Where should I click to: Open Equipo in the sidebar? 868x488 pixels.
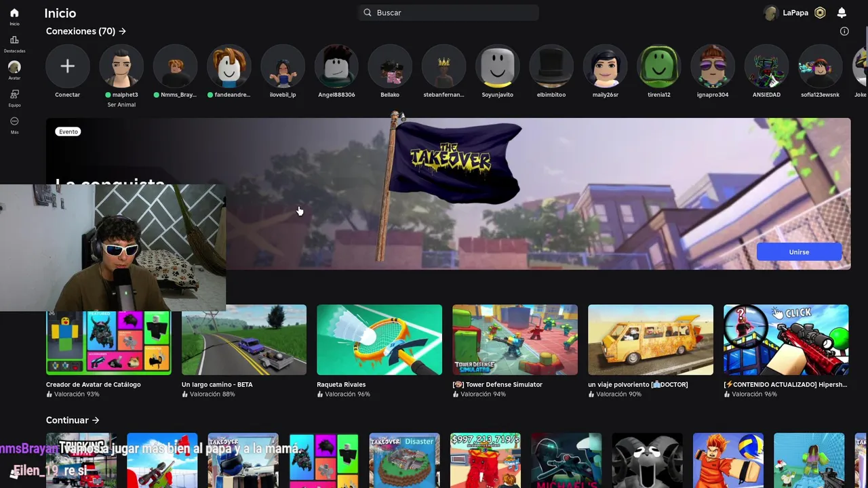click(14, 98)
